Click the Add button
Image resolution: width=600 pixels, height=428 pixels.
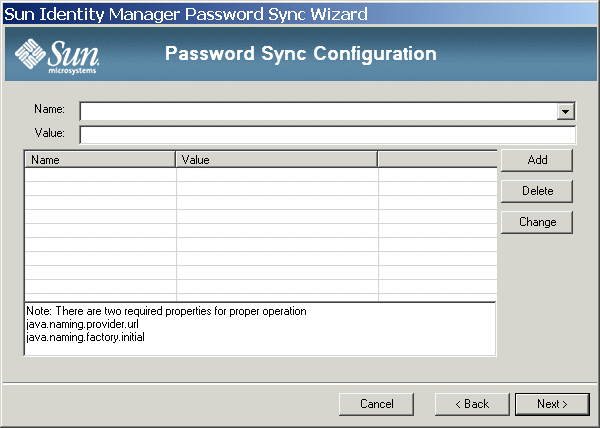[537, 160]
